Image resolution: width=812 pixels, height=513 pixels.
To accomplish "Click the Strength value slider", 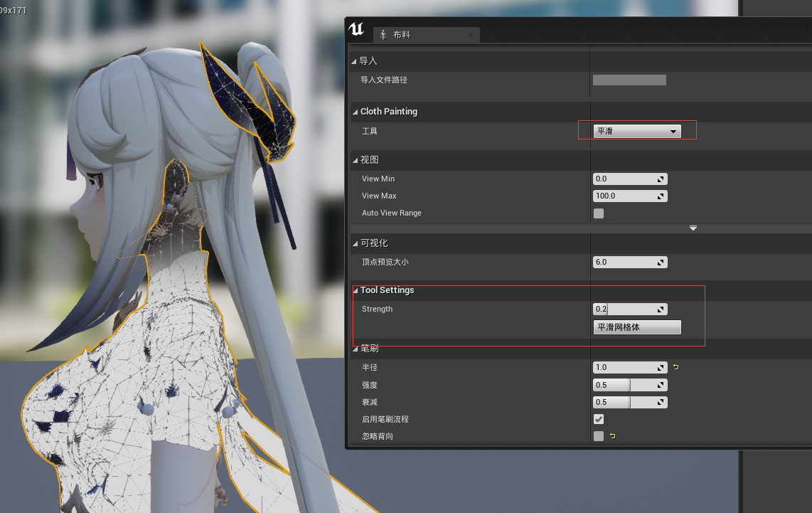I will [x=630, y=309].
